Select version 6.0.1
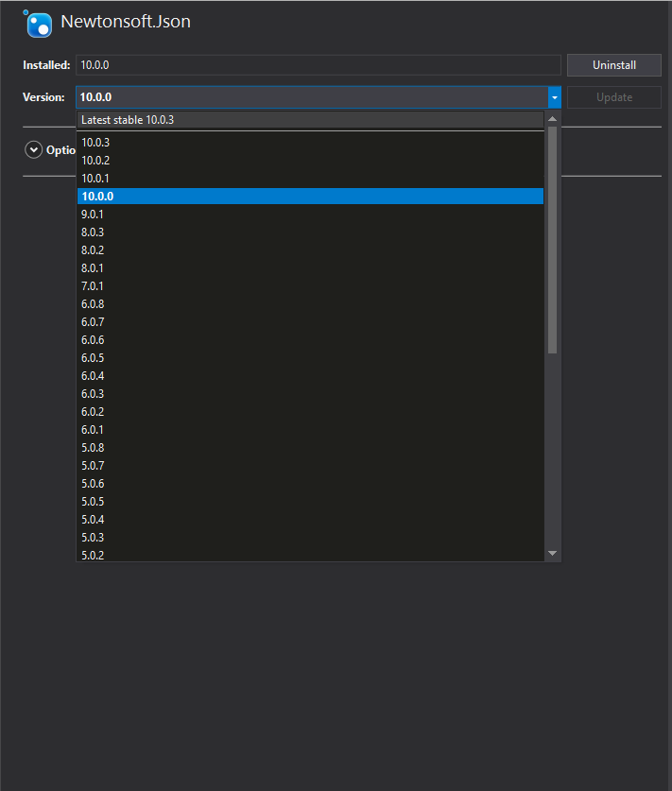This screenshot has width=672, height=791. (310, 430)
